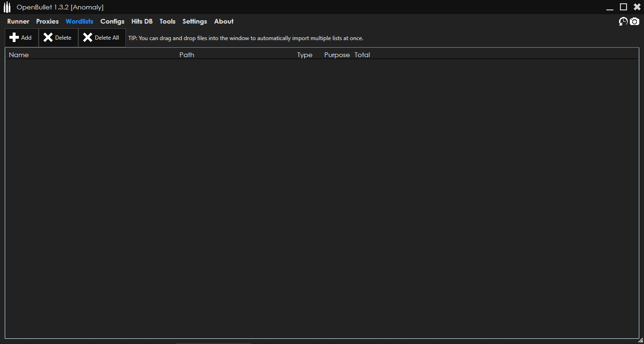Open the Tools tab
Image resolution: width=644 pixels, height=344 pixels.
[x=167, y=21]
